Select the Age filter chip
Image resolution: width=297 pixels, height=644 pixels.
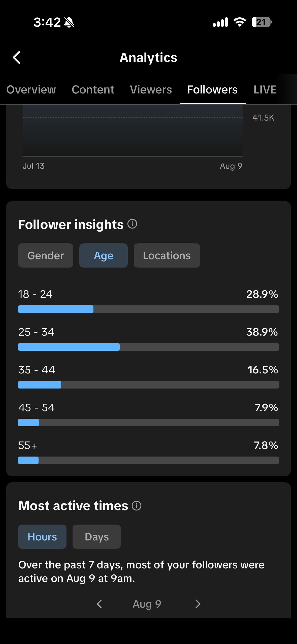[x=104, y=255]
